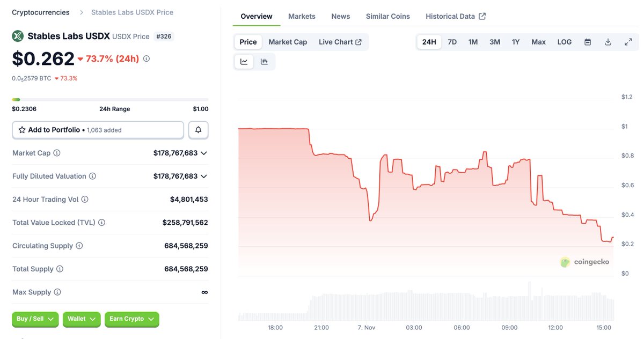Expand the chart to fullscreen
644x339 pixels.
[x=628, y=42]
